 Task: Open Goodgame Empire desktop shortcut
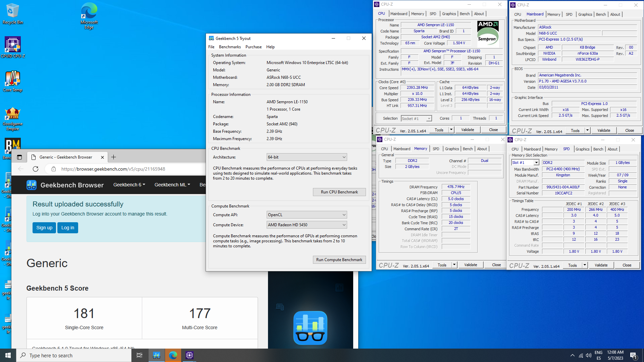point(12,119)
